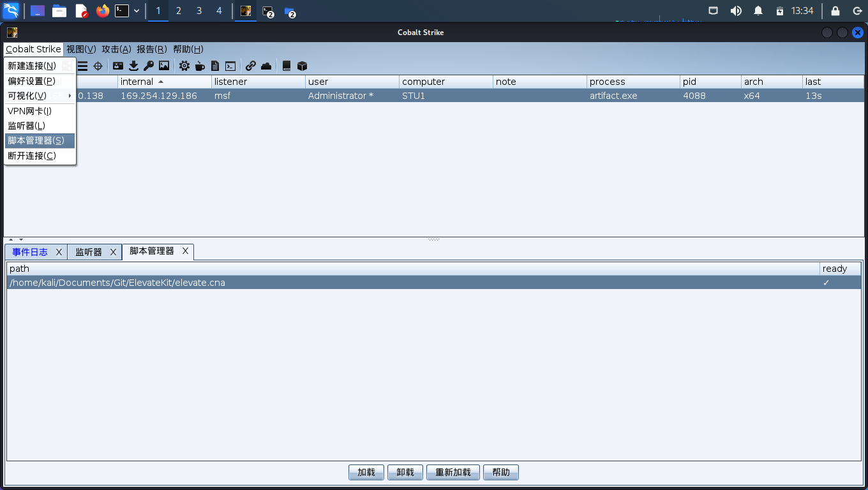Open the text editor panel icon
This screenshot has width=868, height=490.
point(81,11)
